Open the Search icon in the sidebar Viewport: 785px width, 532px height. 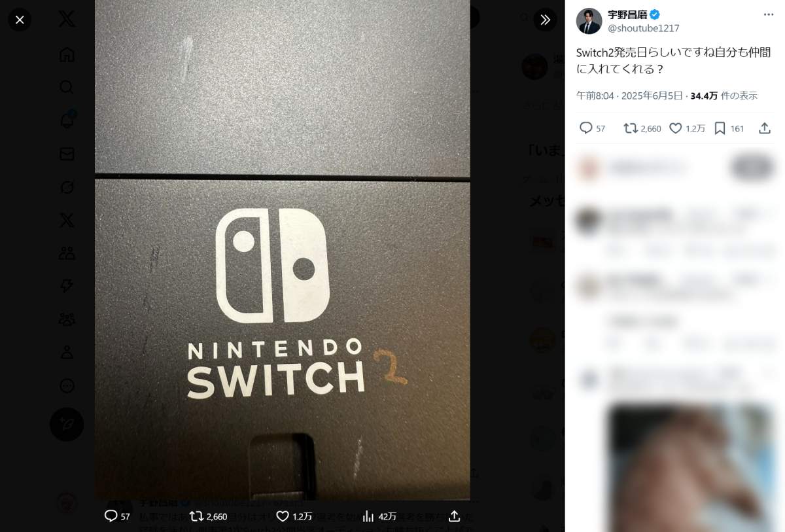point(67,87)
